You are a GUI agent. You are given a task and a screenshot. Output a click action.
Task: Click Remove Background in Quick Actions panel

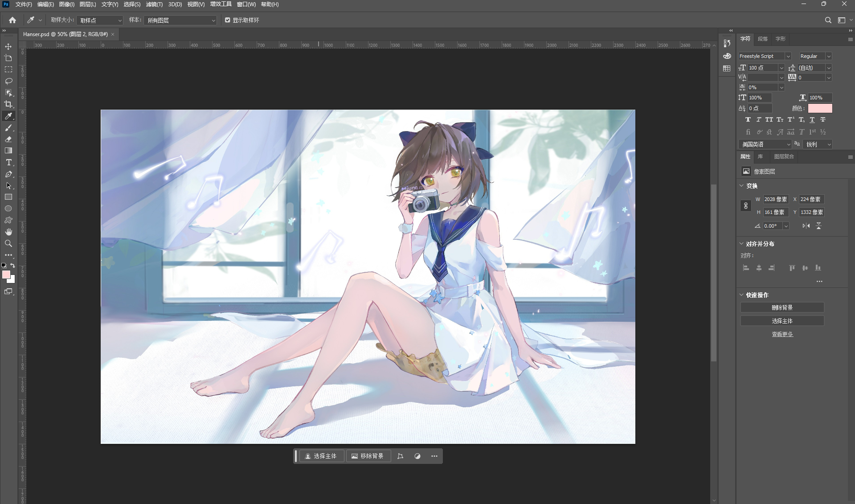[782, 307]
